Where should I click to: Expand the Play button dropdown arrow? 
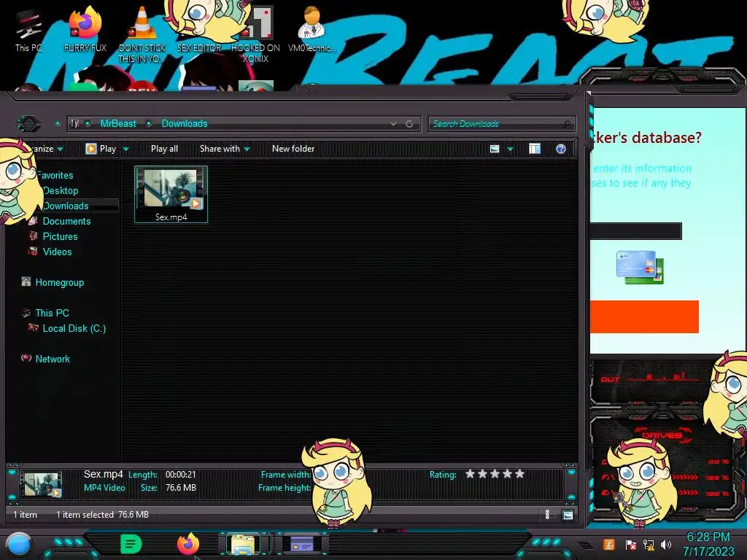coord(125,149)
